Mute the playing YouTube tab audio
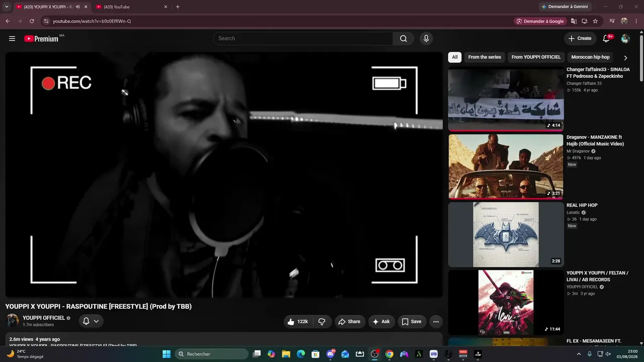Screen dimensions: 644x362 [x=77, y=7]
